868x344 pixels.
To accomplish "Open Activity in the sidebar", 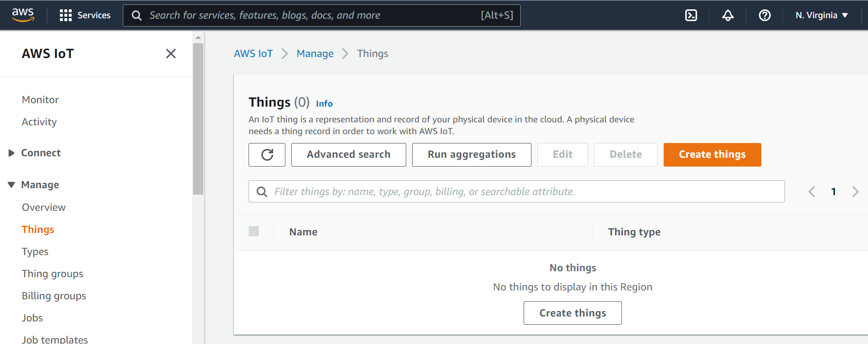I will tap(39, 122).
